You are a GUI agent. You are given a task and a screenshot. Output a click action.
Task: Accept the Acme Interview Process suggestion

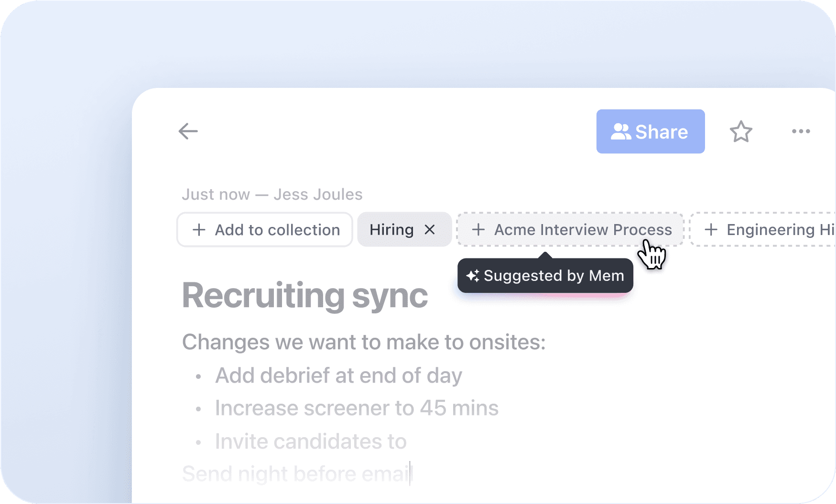[x=583, y=230]
